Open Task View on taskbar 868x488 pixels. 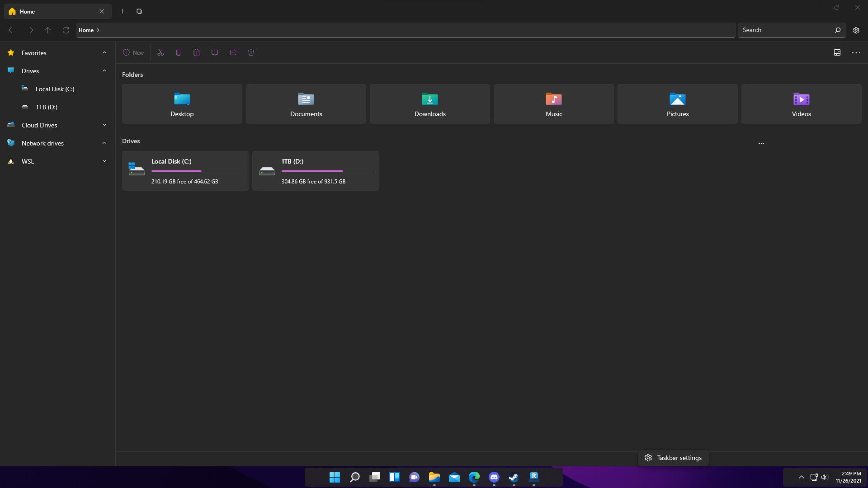tap(375, 477)
